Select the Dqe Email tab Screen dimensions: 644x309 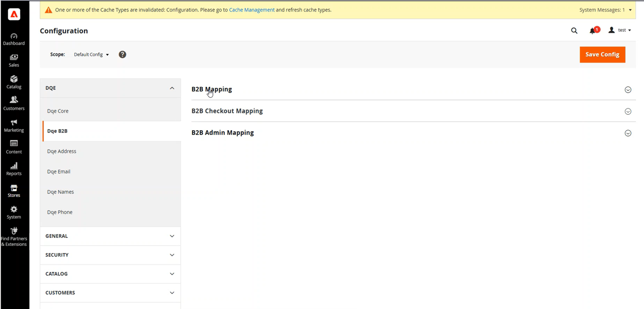(59, 172)
